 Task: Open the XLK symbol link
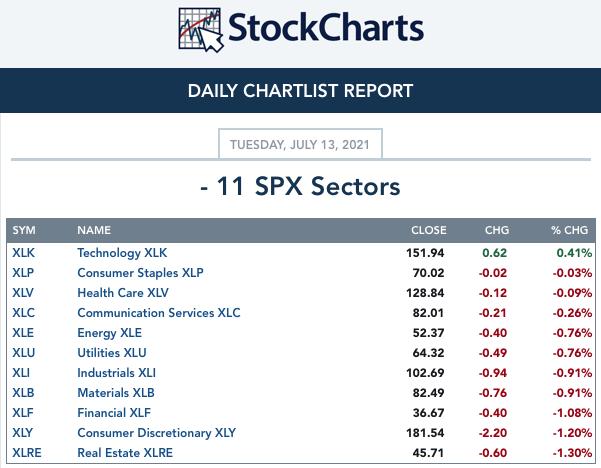tap(23, 253)
